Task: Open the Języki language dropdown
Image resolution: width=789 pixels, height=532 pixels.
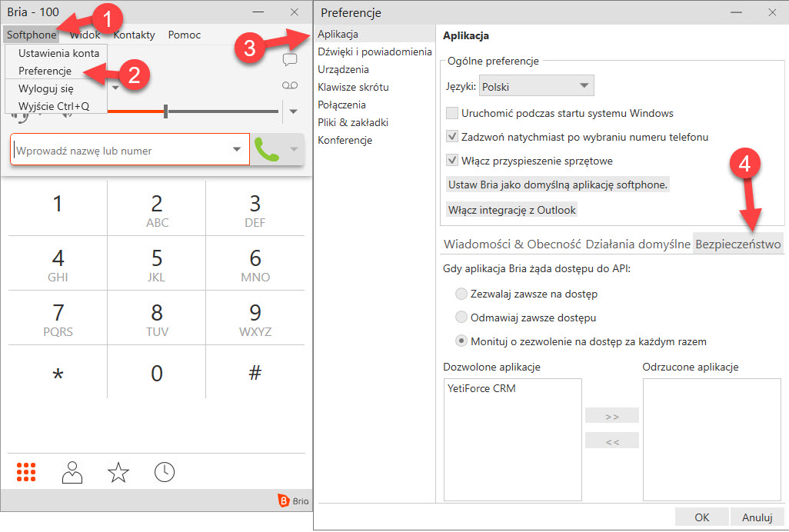Action: [537, 86]
